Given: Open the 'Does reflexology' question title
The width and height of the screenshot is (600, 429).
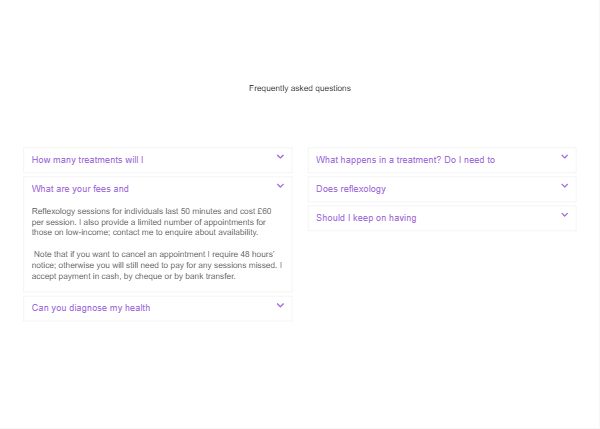Looking at the screenshot, I should click(x=351, y=189).
